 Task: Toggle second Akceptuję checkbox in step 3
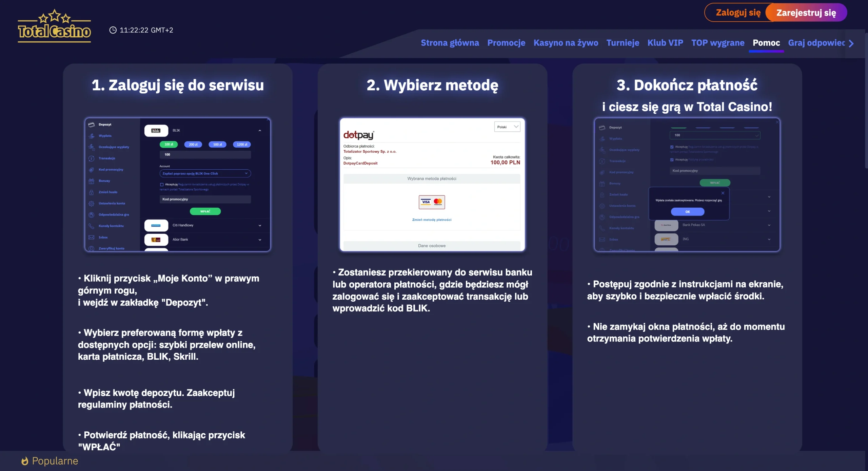[672, 159]
